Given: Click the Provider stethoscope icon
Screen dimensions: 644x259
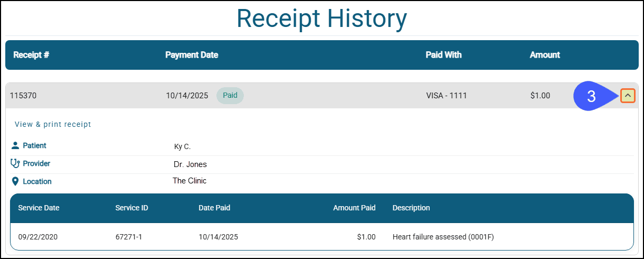Looking at the screenshot, I should [x=15, y=163].
